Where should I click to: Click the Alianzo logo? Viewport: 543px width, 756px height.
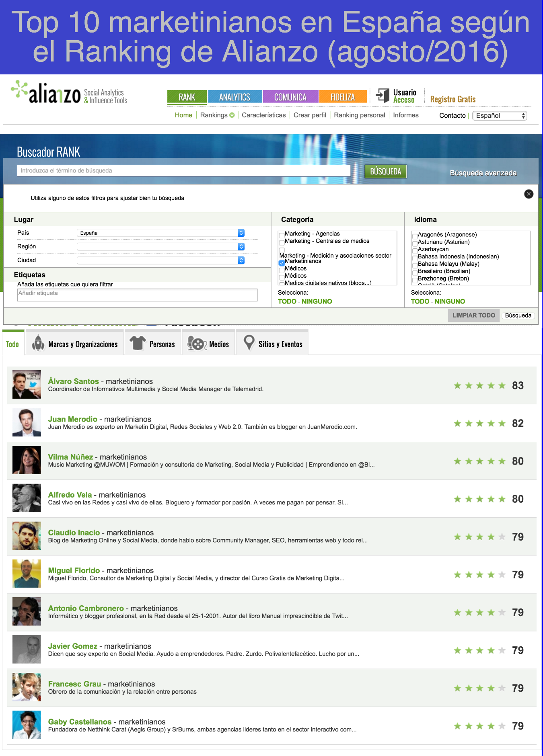click(69, 92)
